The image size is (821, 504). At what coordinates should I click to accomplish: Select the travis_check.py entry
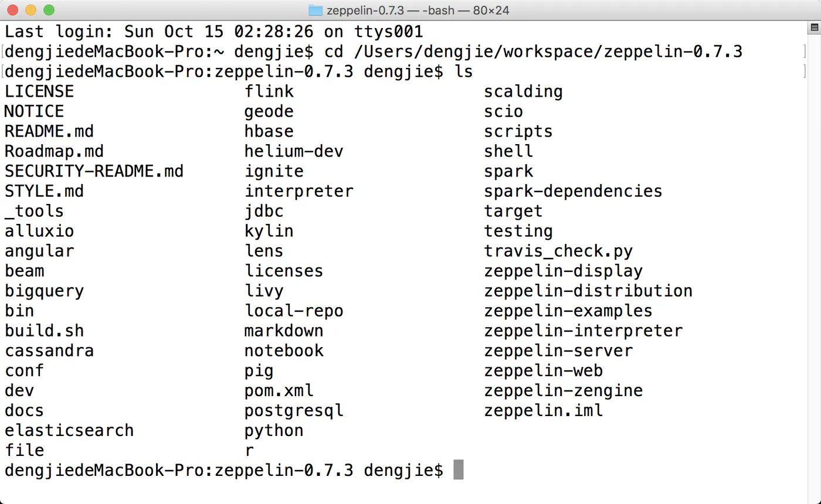[x=558, y=251]
